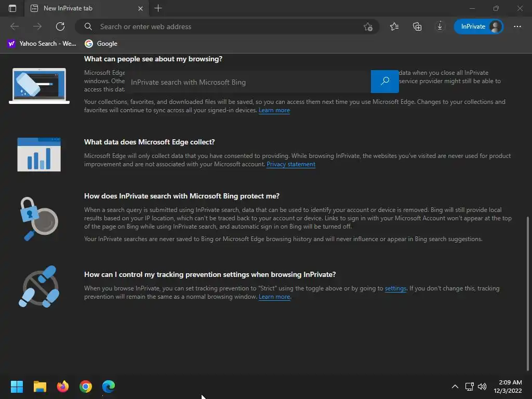Viewport: 532px width, 399px height.
Task: Close the New InPrivate tab
Action: pyautogui.click(x=140, y=8)
